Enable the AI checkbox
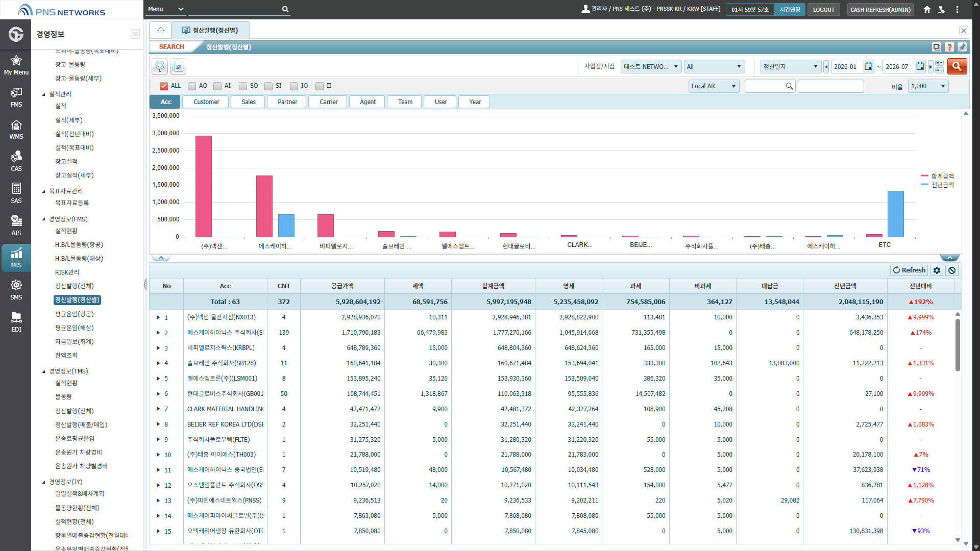The height and width of the screenshot is (551, 980). (217, 86)
